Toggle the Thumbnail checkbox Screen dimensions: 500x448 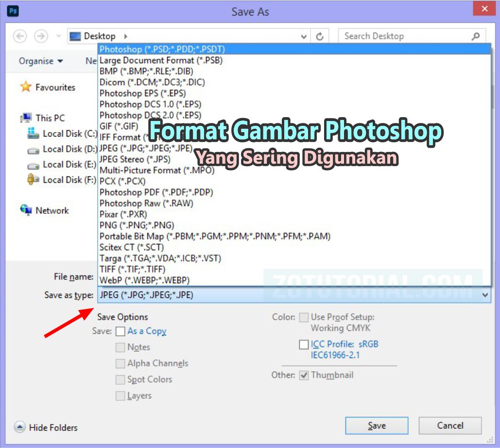[x=304, y=375]
